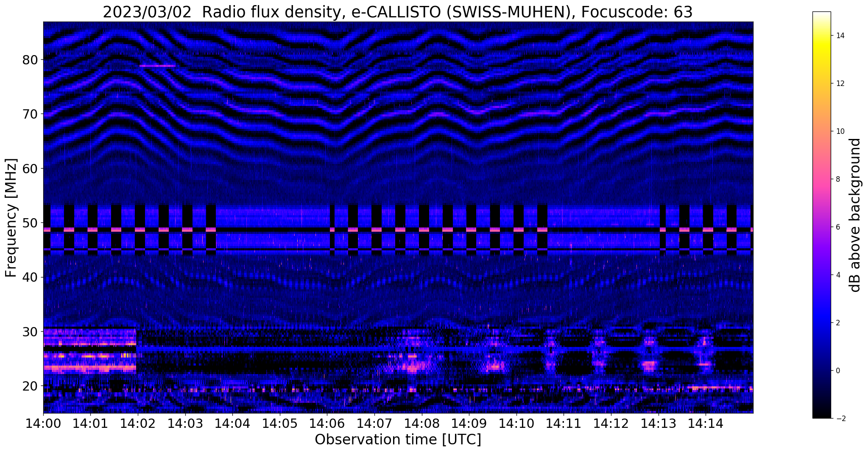Click the 14:11 time tick label

click(564, 423)
